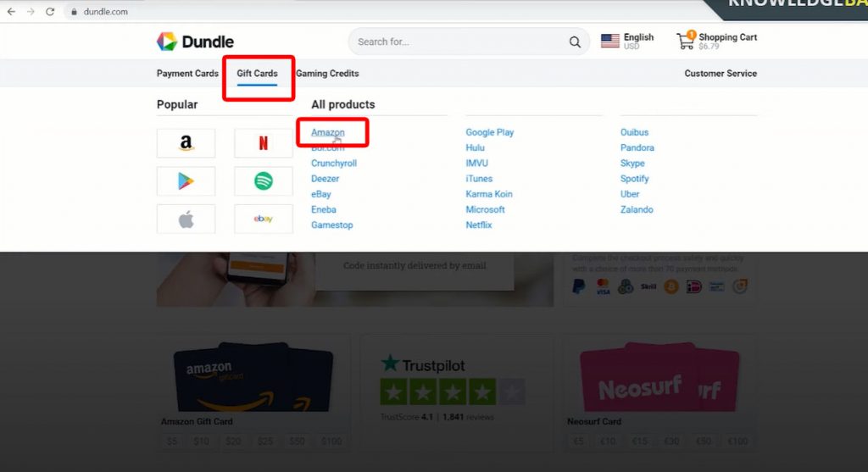This screenshot has width=868, height=472.
Task: Open the Google Play text link
Action: click(489, 132)
